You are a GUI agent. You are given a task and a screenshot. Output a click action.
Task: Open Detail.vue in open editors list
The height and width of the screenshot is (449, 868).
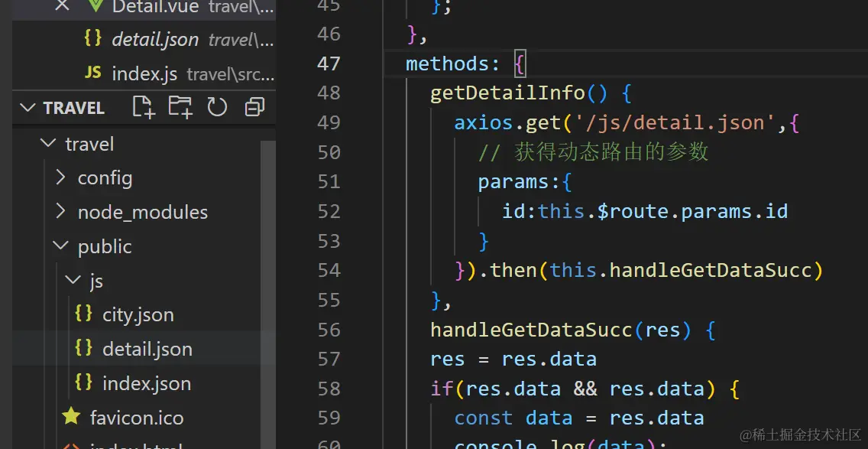pyautogui.click(x=157, y=7)
